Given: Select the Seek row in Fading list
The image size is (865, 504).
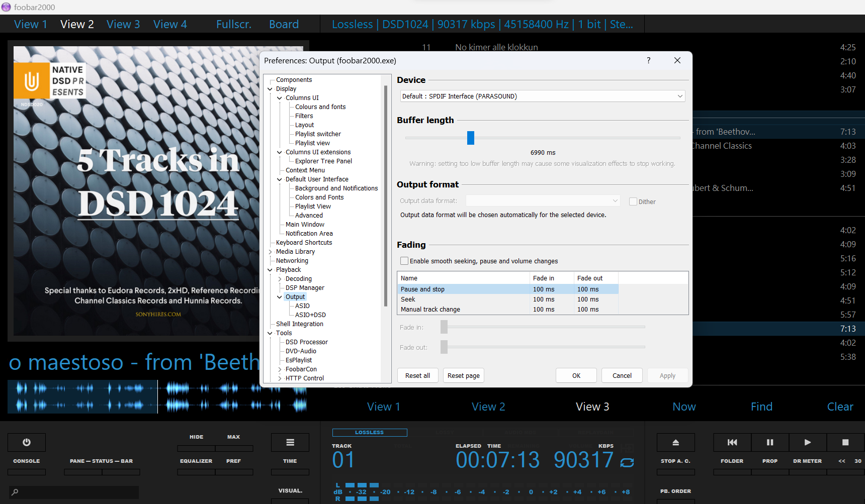Looking at the screenshot, I should 508,299.
